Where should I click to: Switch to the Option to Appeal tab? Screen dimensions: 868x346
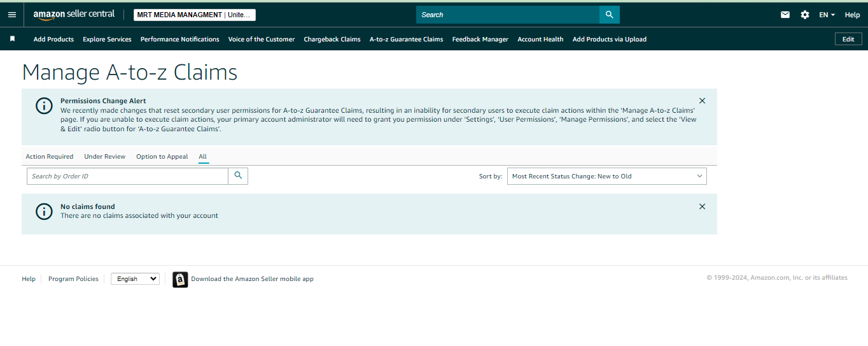pyautogui.click(x=162, y=157)
